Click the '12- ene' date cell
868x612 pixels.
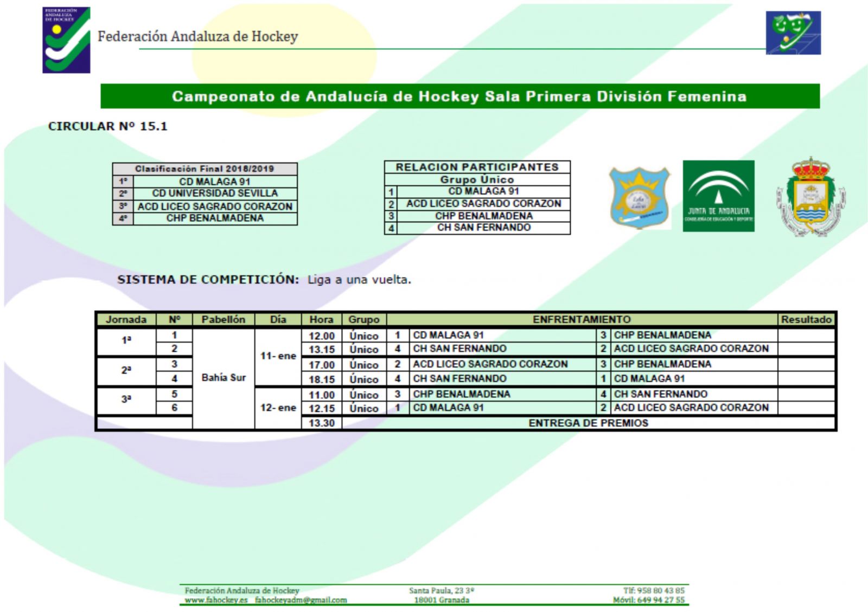coord(278,408)
